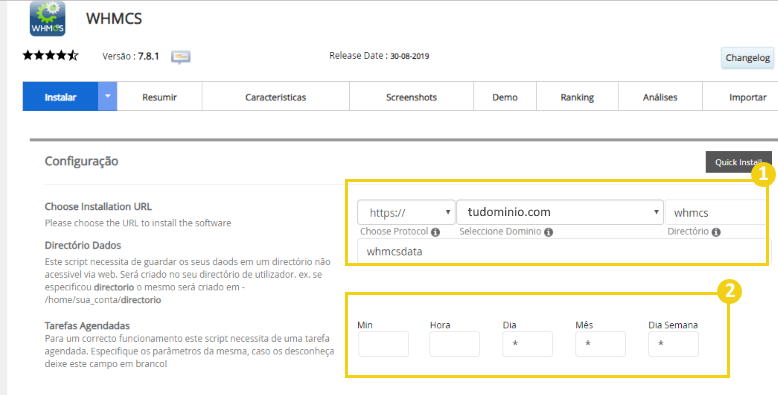View the Análises tab
The height and width of the screenshot is (395, 778).
point(660,97)
